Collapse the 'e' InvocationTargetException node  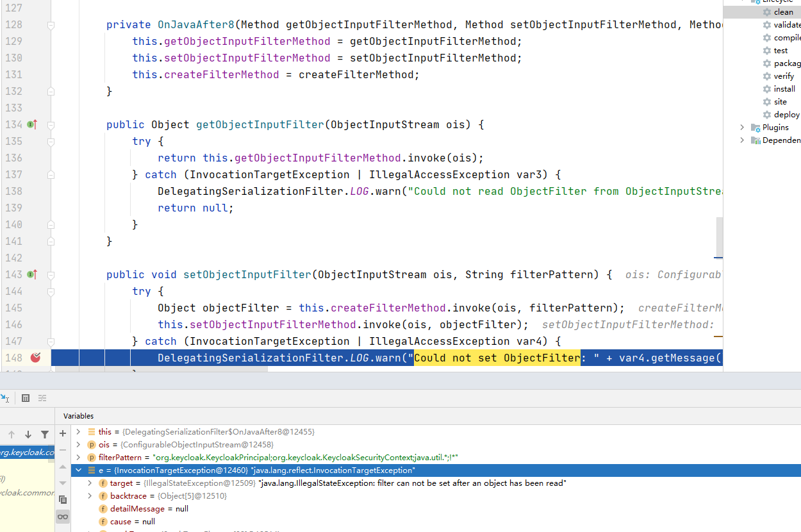tap(78, 470)
